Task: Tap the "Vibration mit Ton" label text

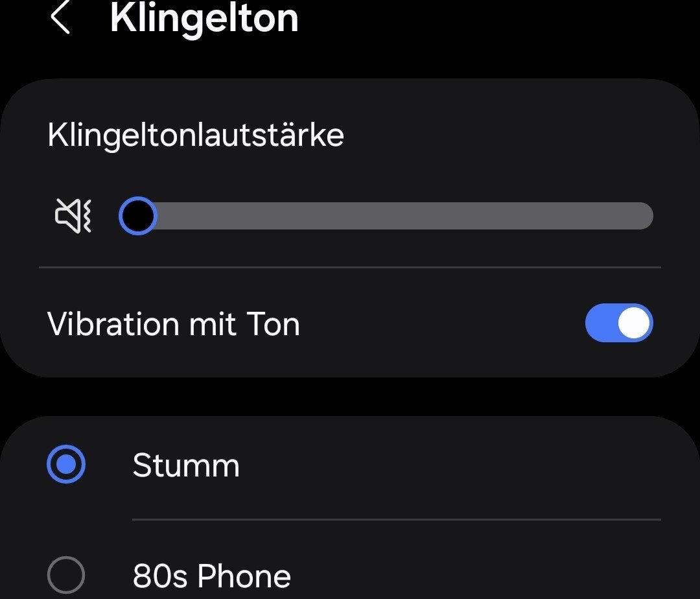Action: [x=174, y=323]
